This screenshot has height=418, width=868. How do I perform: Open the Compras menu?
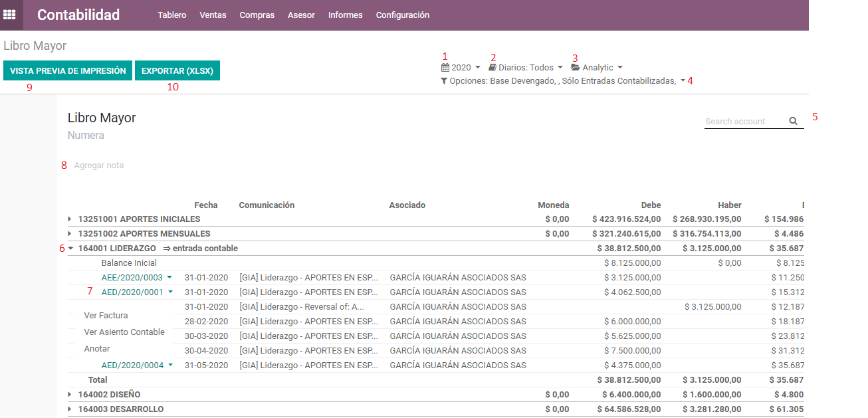(257, 15)
